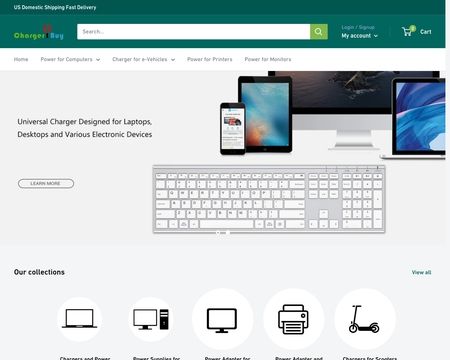Image resolution: width=450 pixels, height=360 pixels.
Task: Click the LEARN MORE button
Action: point(46,183)
